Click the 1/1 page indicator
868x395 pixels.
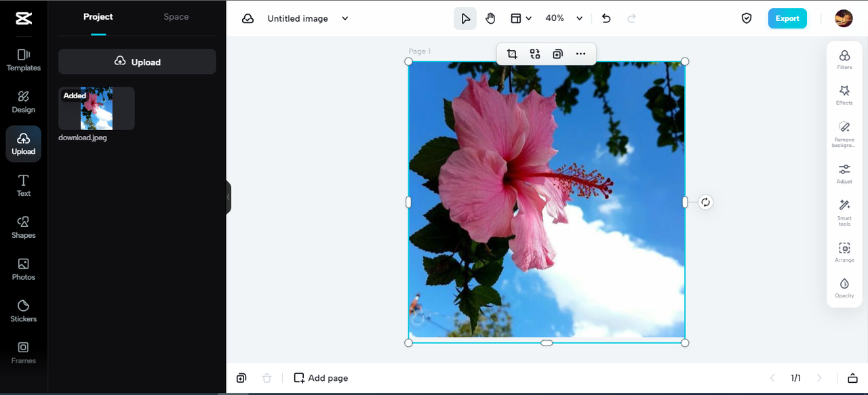click(795, 378)
